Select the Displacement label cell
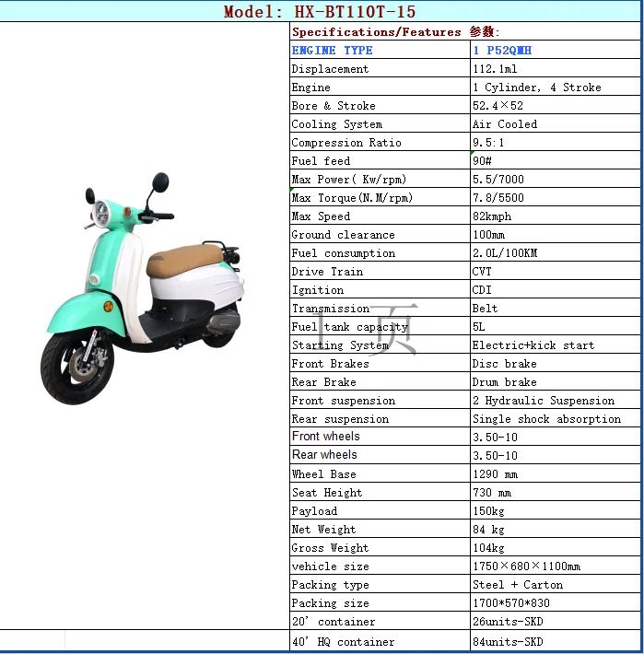 coord(380,68)
